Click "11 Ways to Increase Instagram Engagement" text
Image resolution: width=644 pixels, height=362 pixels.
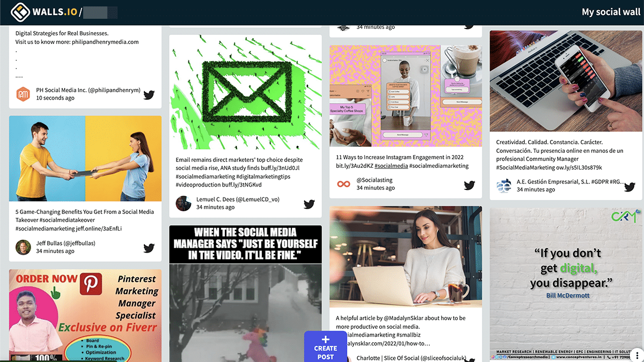[x=400, y=158]
